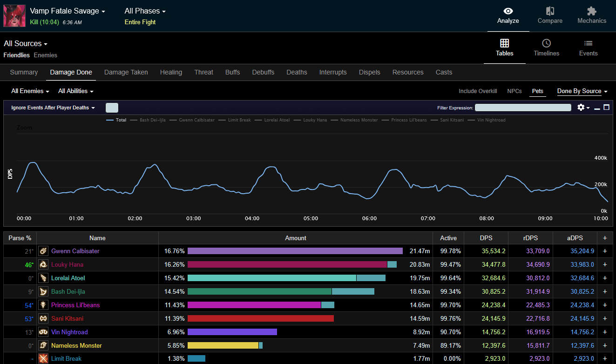
Task: Maximize the DPS graph panel
Action: [x=606, y=108]
